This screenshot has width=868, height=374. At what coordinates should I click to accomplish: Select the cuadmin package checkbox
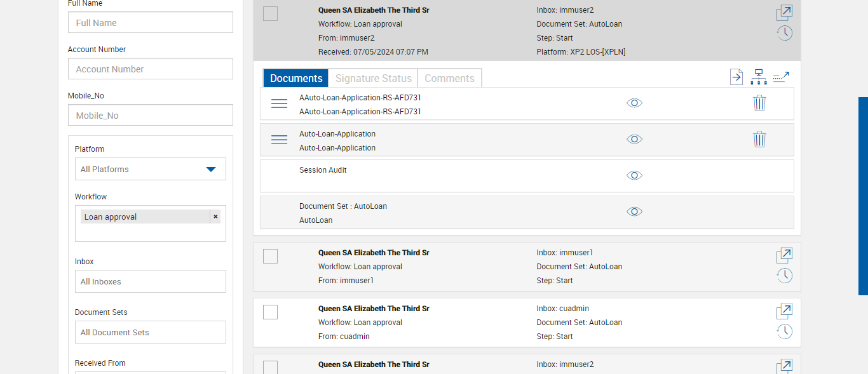coord(271,312)
